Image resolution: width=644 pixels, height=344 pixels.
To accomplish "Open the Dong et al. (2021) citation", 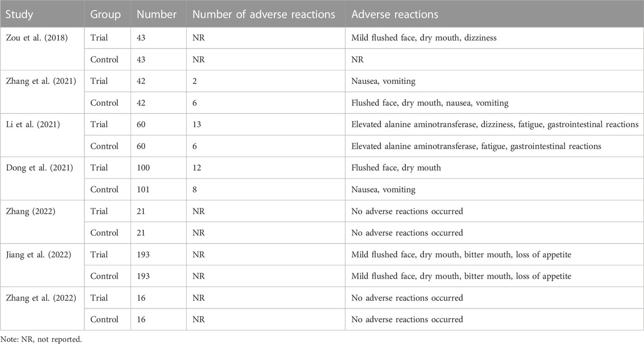I will pyautogui.click(x=39, y=168).
